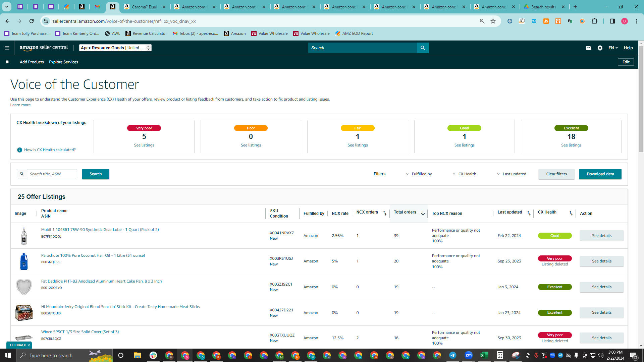Viewport: 644px width, 362px height.
Task: Open Chrome's side panel icon
Action: coord(612,21)
